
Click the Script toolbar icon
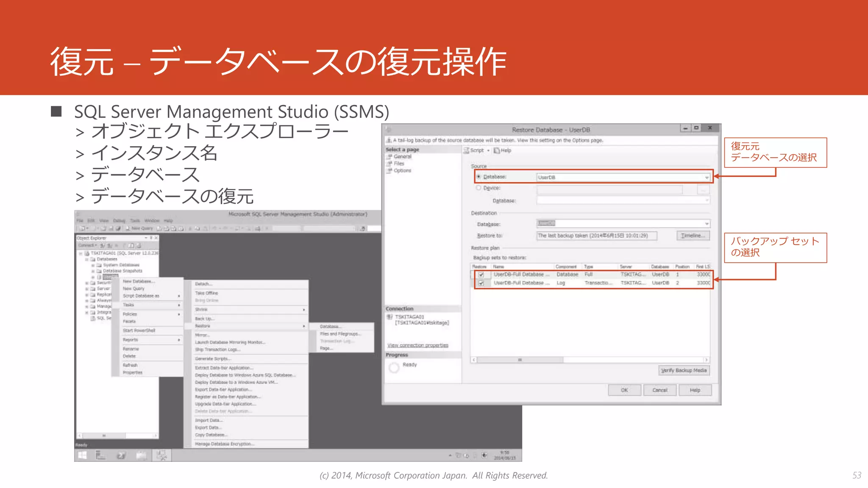coord(466,150)
